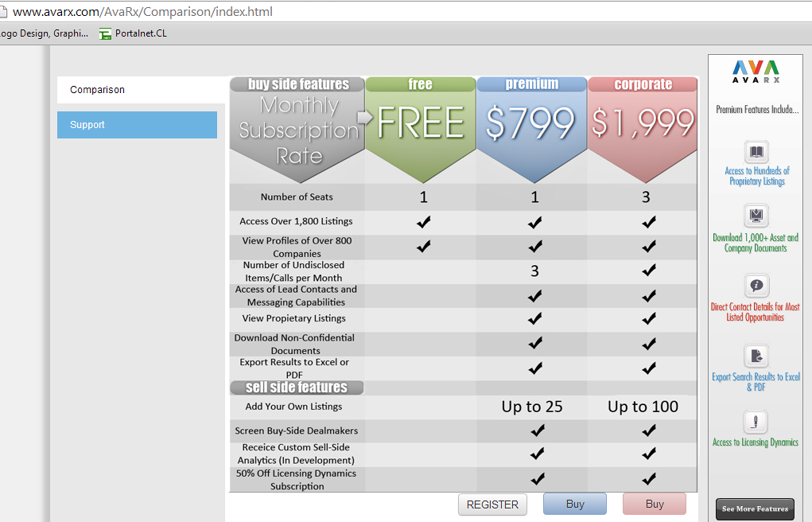Click the 'Number of Seats' row label

pos(297,197)
